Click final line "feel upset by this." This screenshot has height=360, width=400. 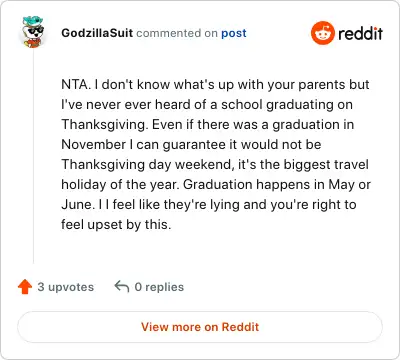116,224
